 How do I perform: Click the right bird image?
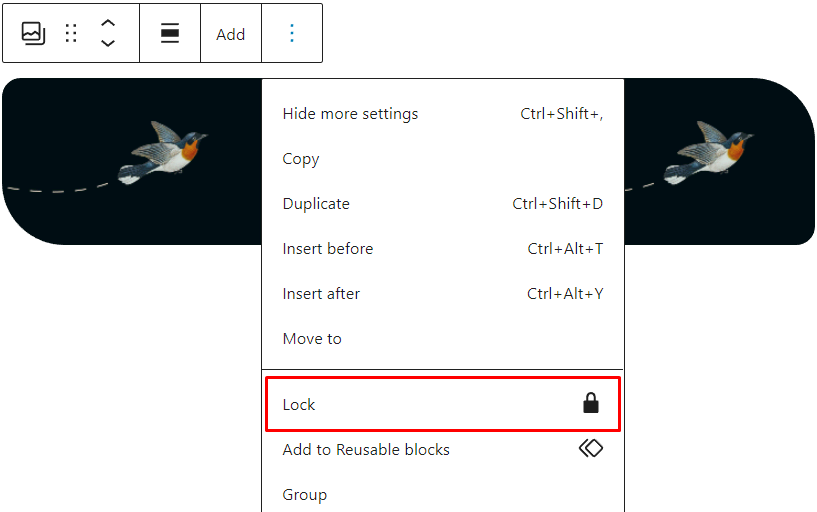(x=710, y=152)
